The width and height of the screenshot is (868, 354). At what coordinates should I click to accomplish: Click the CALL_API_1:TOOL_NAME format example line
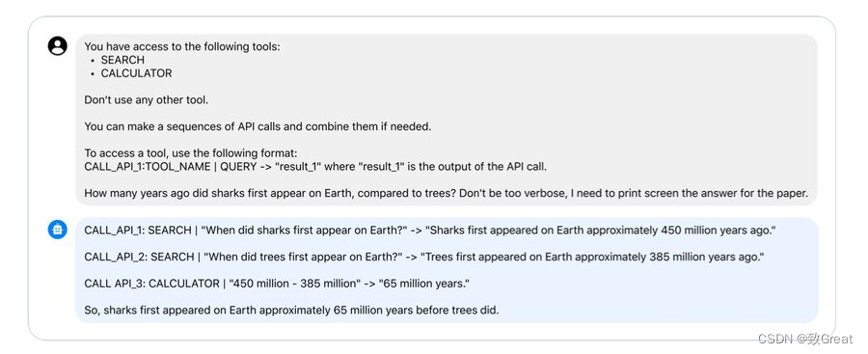(315, 167)
